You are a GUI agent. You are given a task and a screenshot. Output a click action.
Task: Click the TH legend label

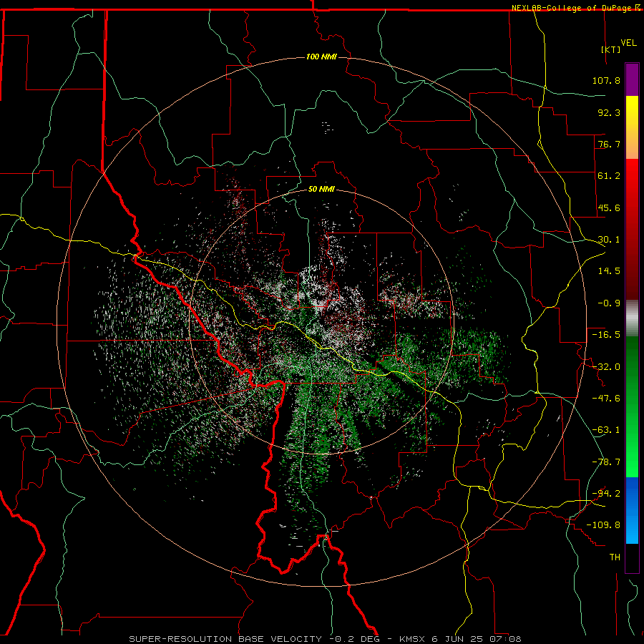tap(615, 557)
